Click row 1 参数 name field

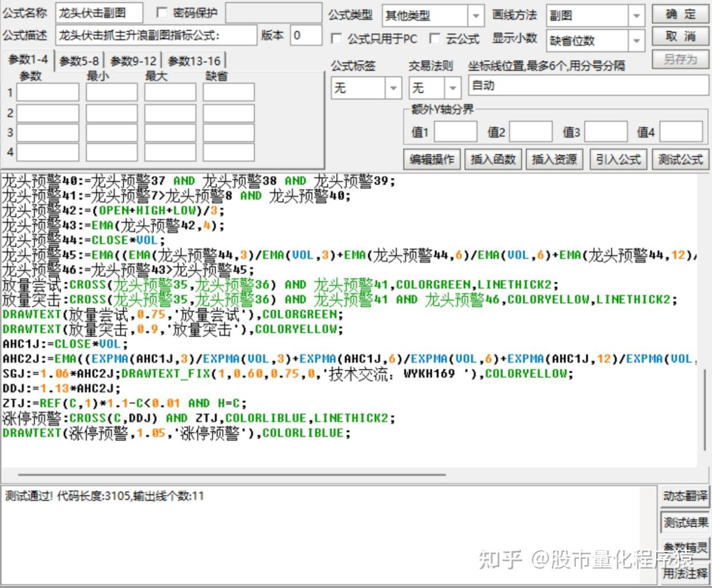[x=47, y=92]
